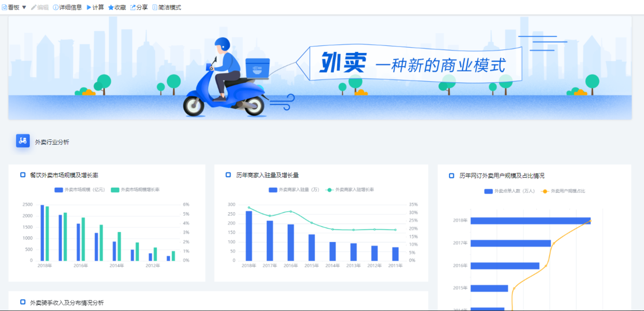Click the 2018年 blue bar in the market size chart

[x=43, y=233]
